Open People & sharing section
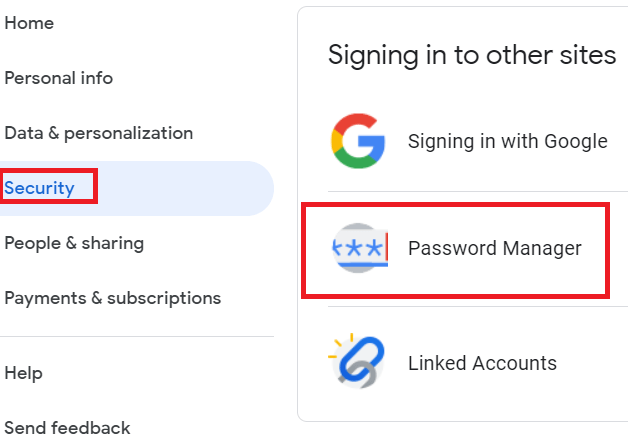 pyautogui.click(x=74, y=243)
